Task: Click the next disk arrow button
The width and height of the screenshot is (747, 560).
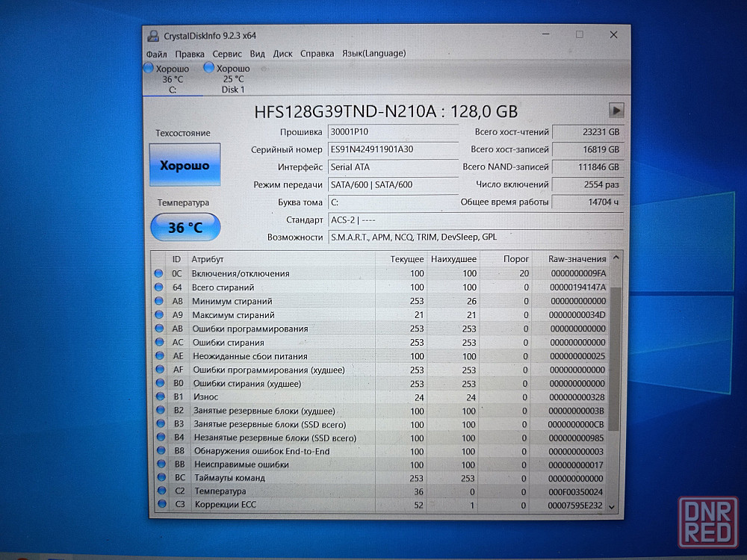Action: [x=616, y=111]
